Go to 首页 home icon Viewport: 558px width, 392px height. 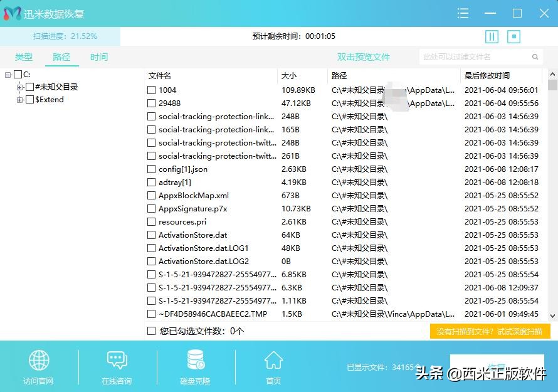[x=273, y=360]
